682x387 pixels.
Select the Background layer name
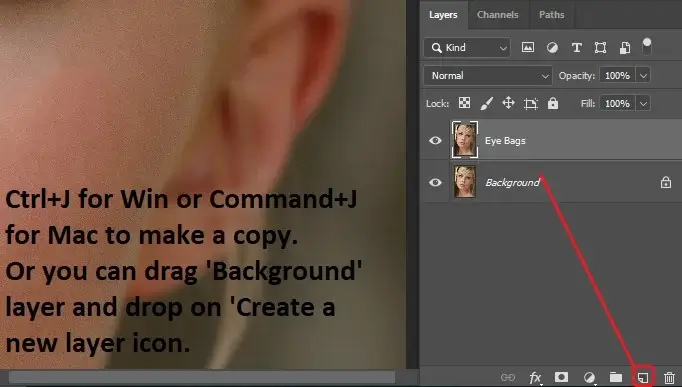pos(512,183)
